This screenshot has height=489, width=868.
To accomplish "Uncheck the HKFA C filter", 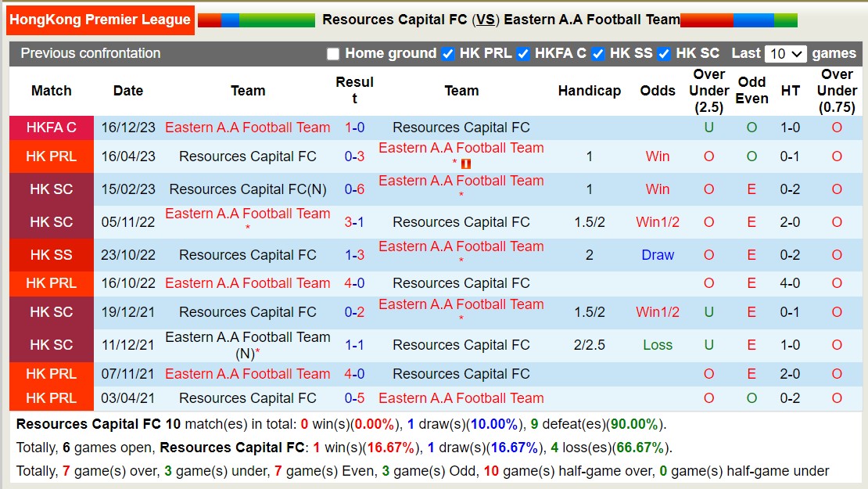I will 522,54.
